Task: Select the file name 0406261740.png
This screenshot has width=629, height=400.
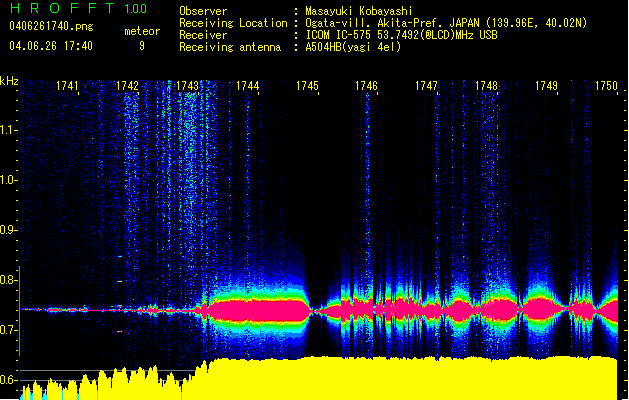Action: coord(51,26)
